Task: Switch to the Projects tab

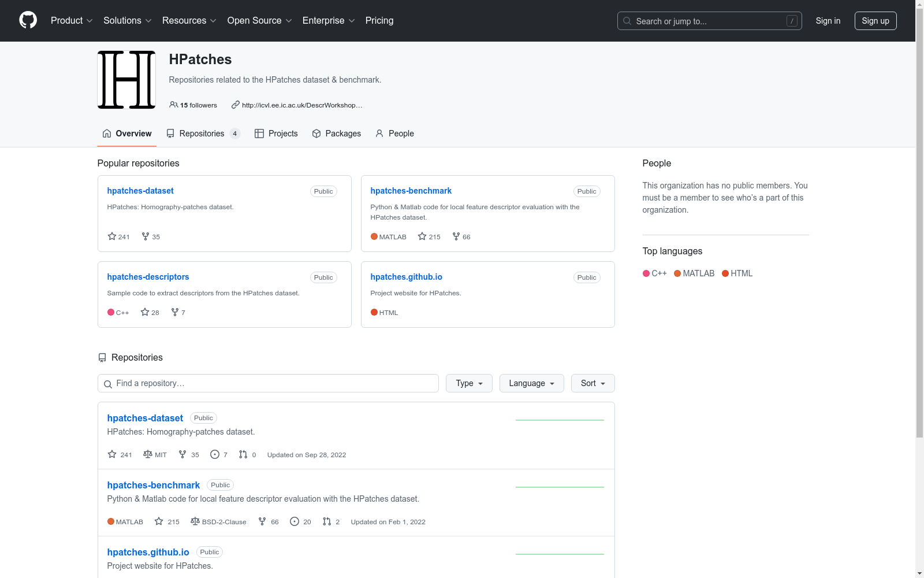Action: coord(276,134)
